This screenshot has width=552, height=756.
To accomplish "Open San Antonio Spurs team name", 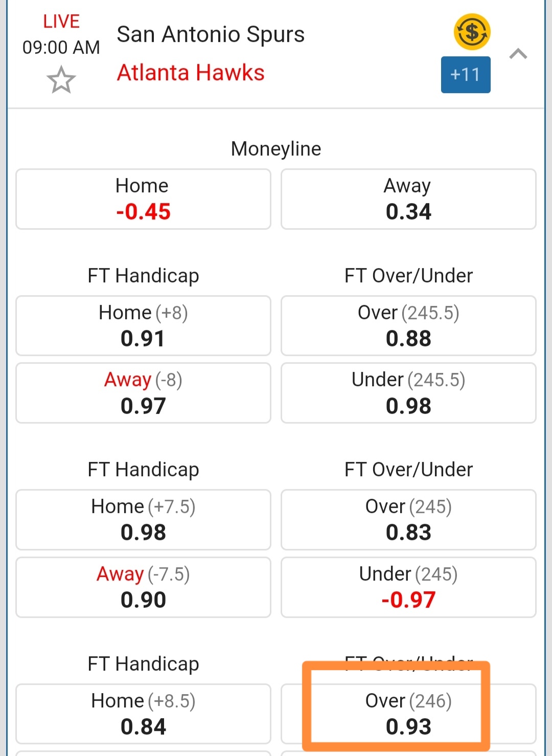I will 211,35.
